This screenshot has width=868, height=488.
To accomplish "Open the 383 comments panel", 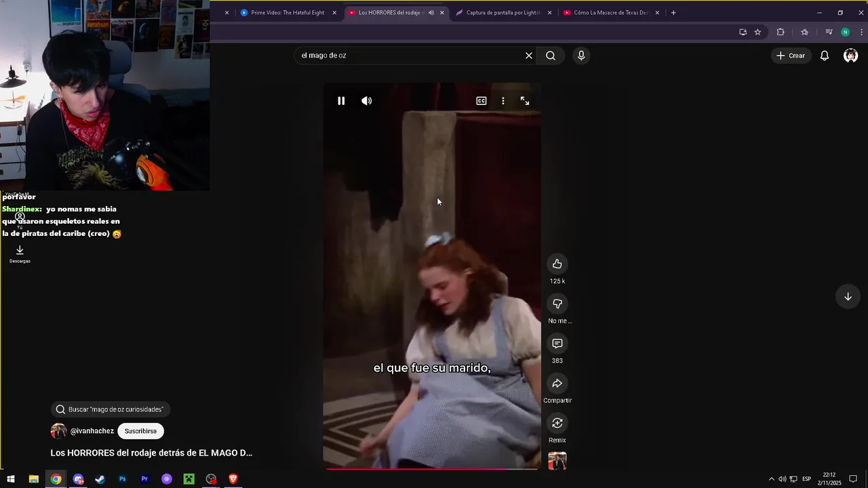I will [x=557, y=344].
